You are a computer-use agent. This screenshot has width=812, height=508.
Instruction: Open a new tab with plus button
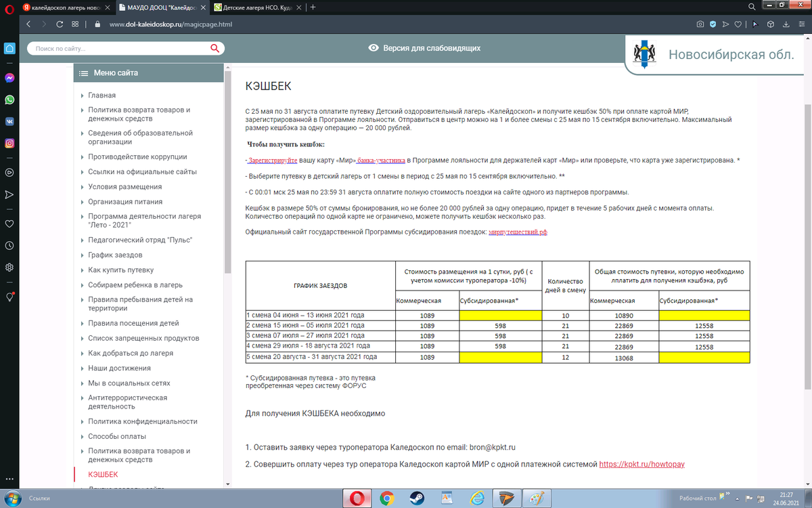tap(313, 6)
